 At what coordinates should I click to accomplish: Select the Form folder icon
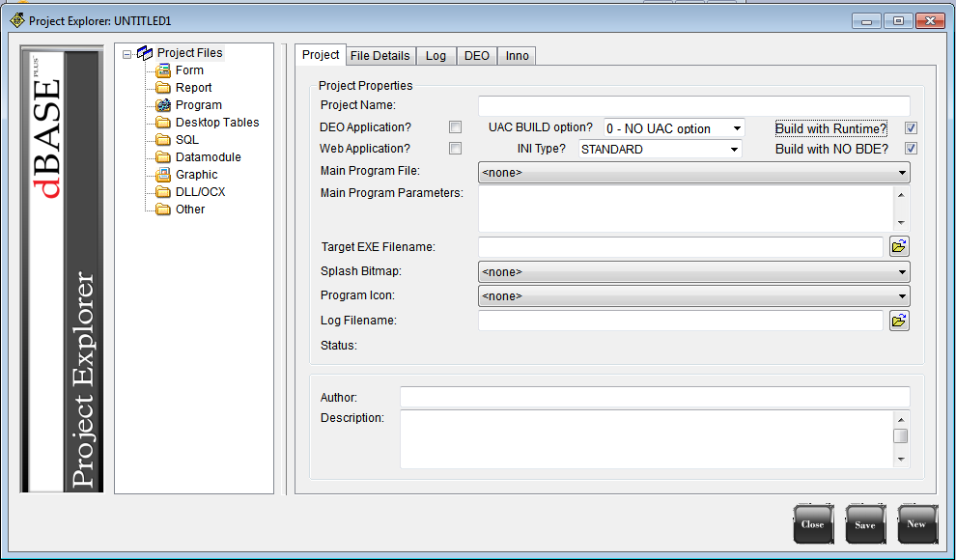[163, 70]
